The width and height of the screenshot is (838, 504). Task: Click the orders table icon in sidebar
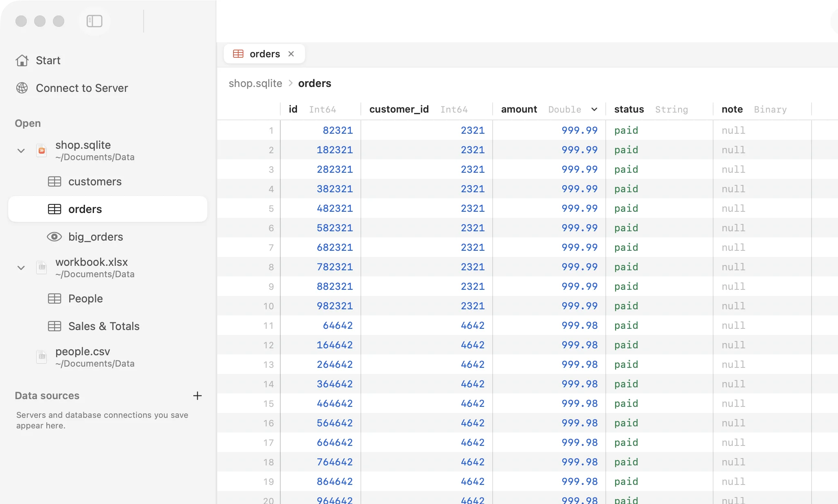55,209
